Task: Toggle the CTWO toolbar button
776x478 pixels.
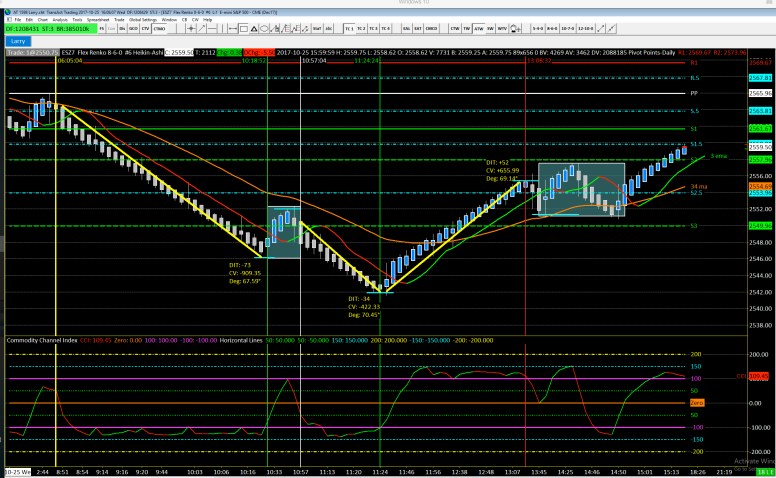Action: coord(159,29)
